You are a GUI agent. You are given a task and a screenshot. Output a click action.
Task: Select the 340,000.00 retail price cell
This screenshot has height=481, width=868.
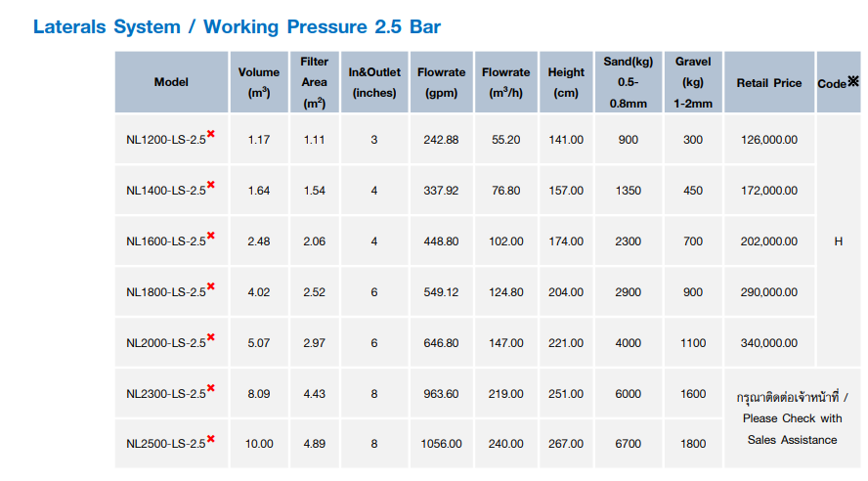point(769,343)
